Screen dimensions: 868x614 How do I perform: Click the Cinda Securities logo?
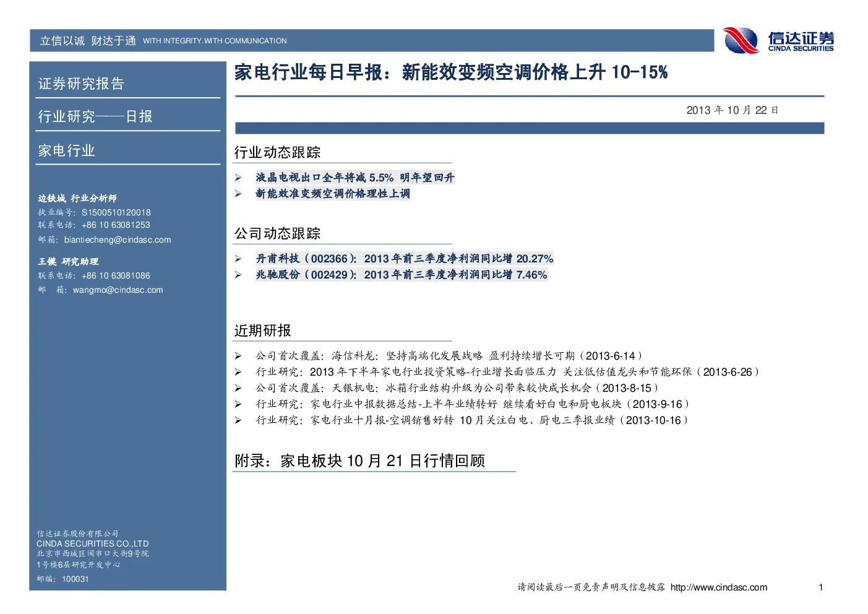778,40
